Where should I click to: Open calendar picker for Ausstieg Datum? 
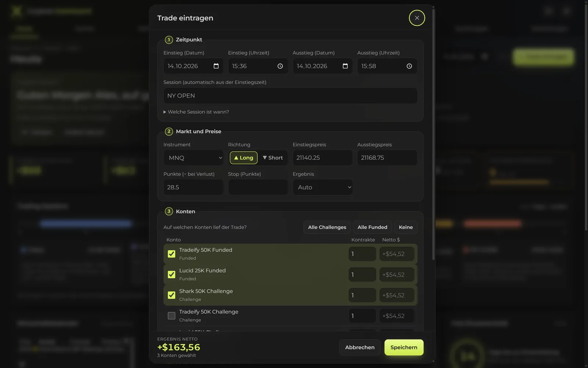(x=345, y=66)
